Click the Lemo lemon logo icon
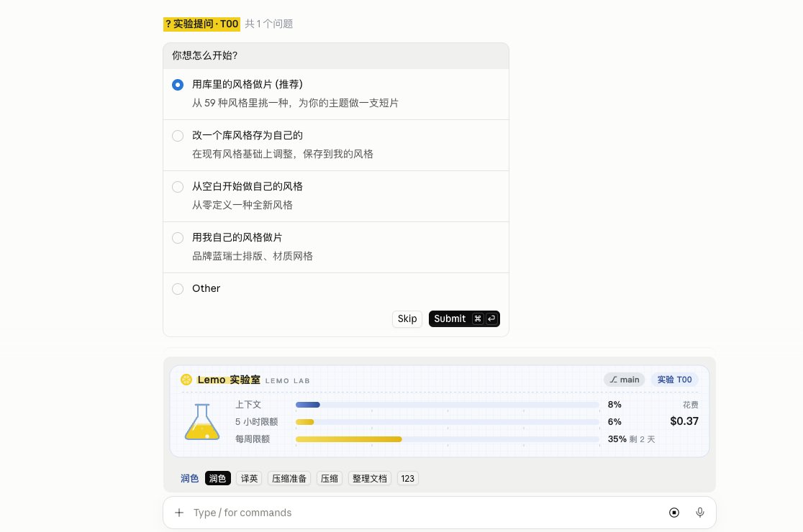Viewport: 803px width, 532px height. coord(186,380)
